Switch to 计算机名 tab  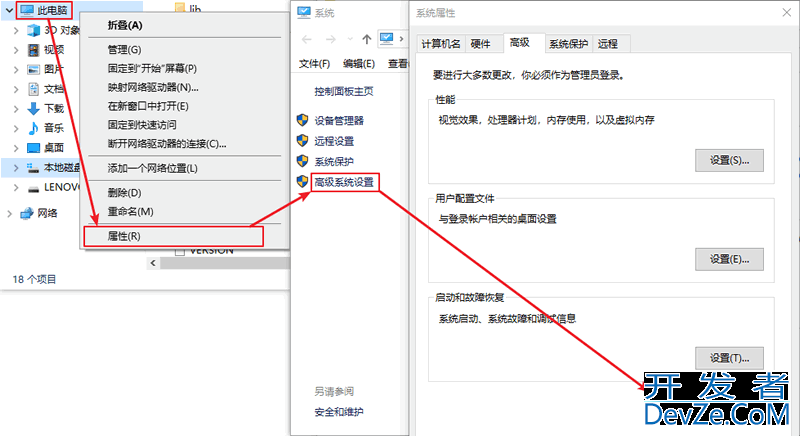440,44
